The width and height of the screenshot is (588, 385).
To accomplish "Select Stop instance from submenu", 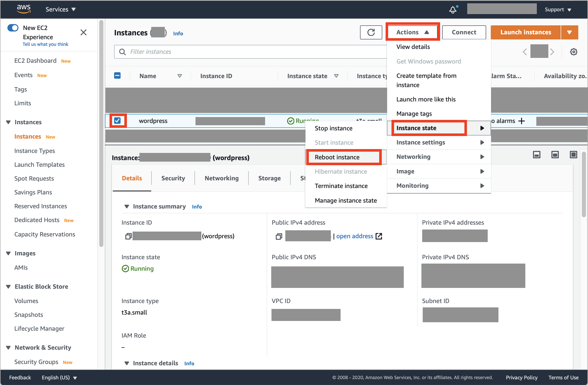I will click(346, 128).
